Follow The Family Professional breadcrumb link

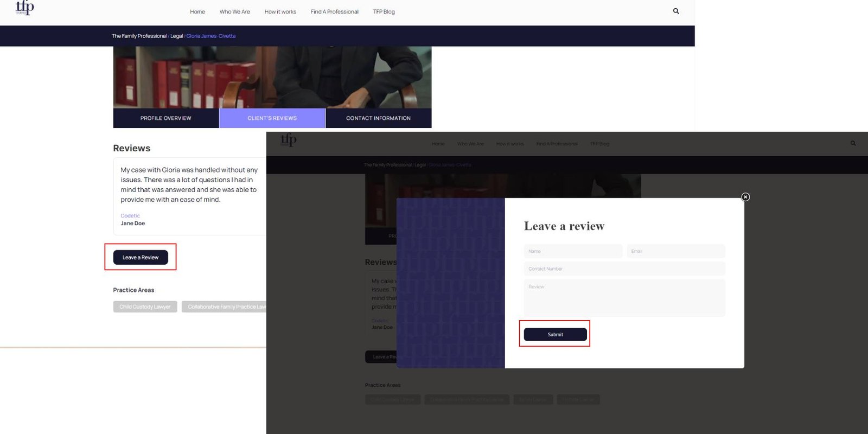coord(139,36)
